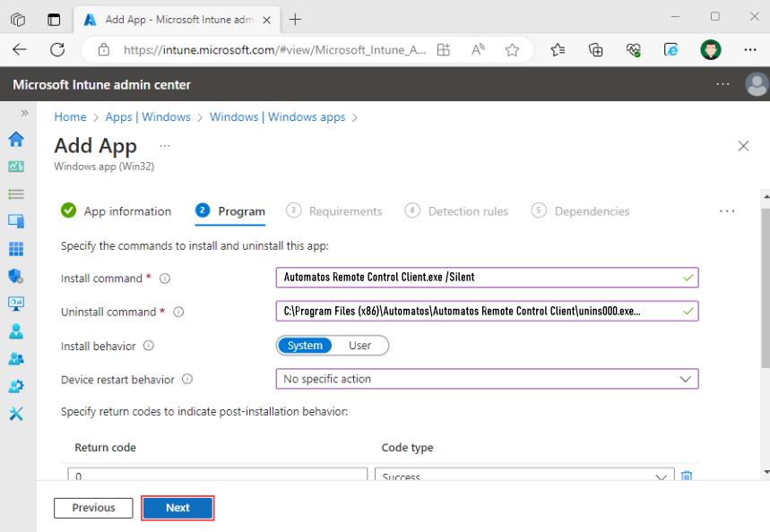
Task: Click the page vertical scrollbar thumb
Action: 766,288
